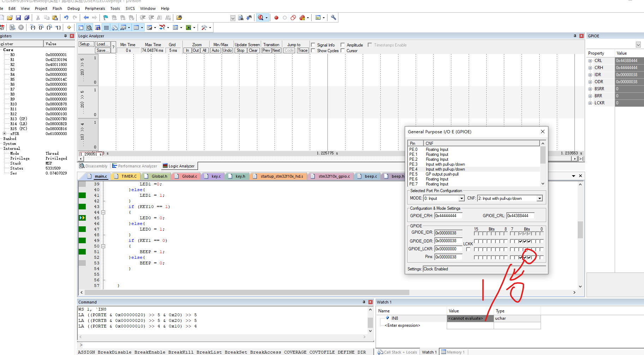The width and height of the screenshot is (644, 355).
Task: Expand the xPSR register node
Action: tap(4, 134)
